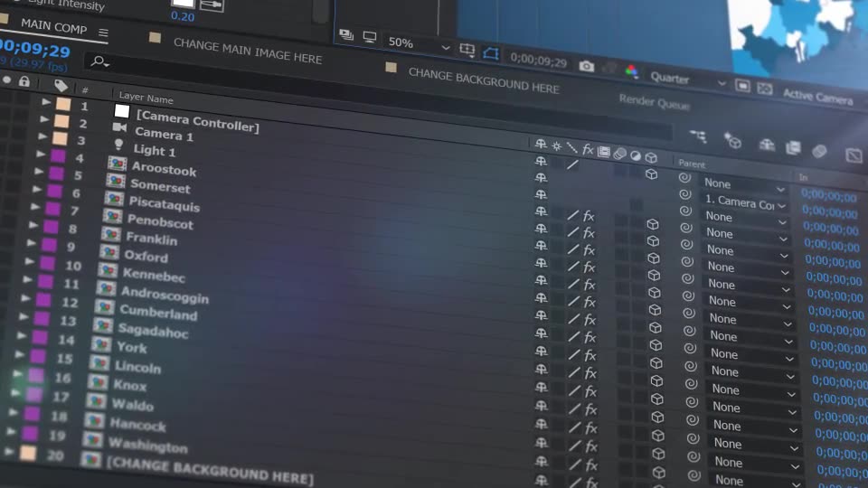868x488 pixels.
Task: Click the hide shy layers icon
Action: (x=766, y=145)
